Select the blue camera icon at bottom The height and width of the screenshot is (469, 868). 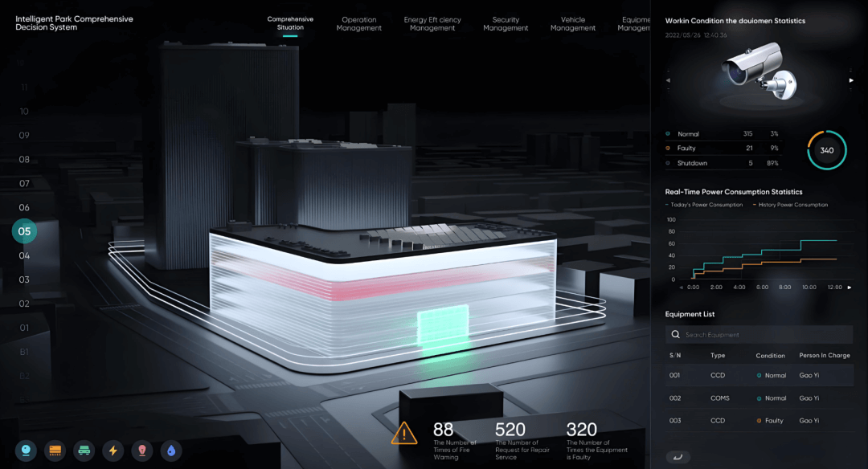(x=26, y=451)
